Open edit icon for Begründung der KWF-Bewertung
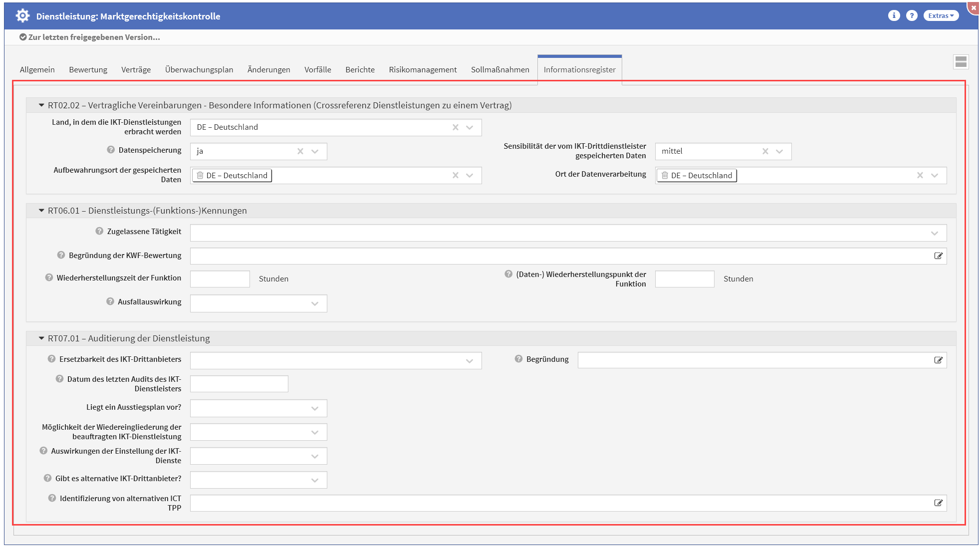 point(938,256)
